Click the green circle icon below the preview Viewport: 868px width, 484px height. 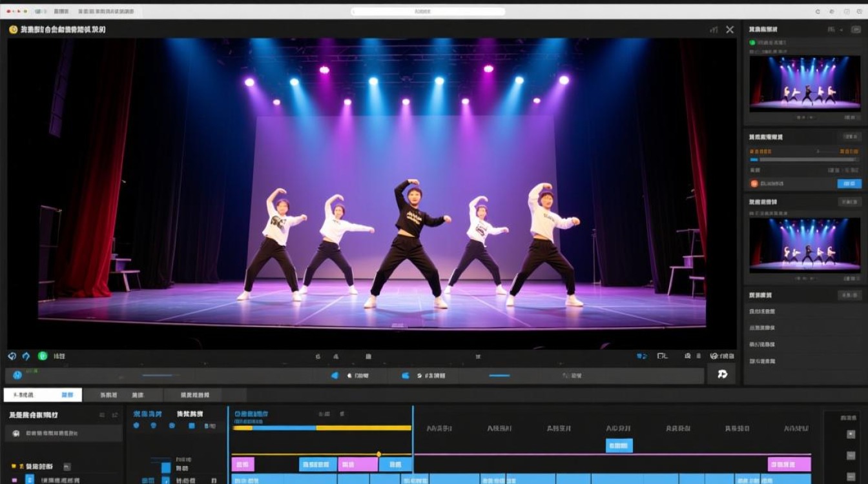[x=43, y=356]
